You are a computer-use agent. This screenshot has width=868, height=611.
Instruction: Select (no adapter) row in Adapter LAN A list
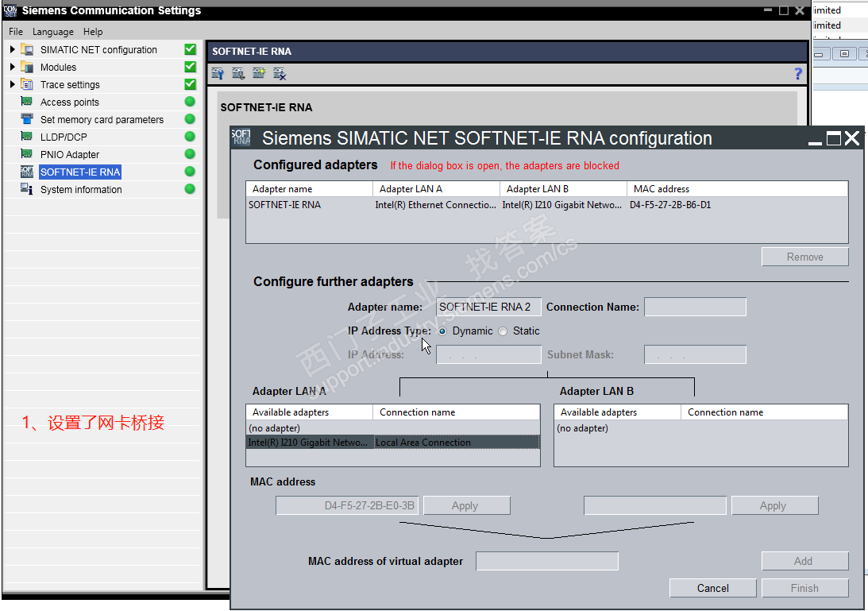click(x=392, y=428)
